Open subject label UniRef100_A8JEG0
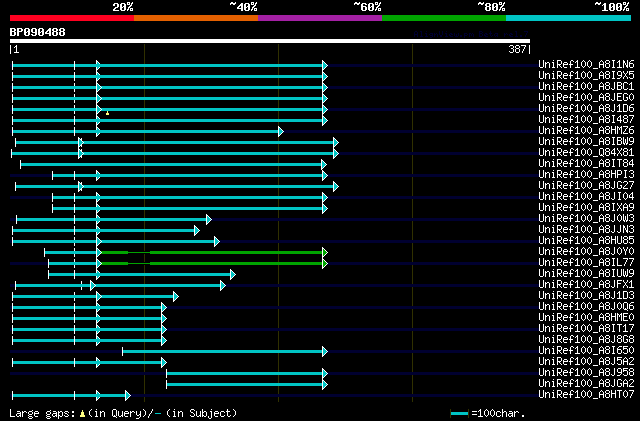 tap(586, 98)
